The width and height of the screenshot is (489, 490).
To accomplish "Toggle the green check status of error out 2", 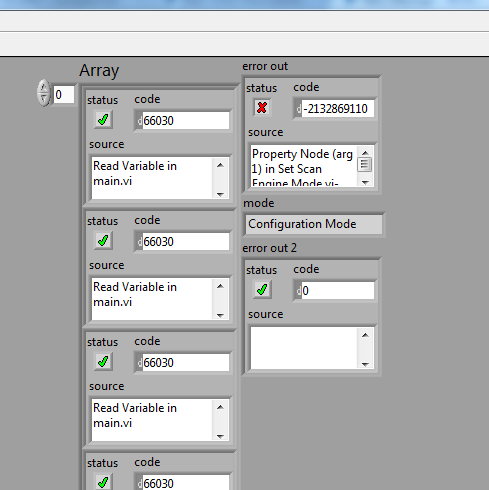I will (262, 289).
